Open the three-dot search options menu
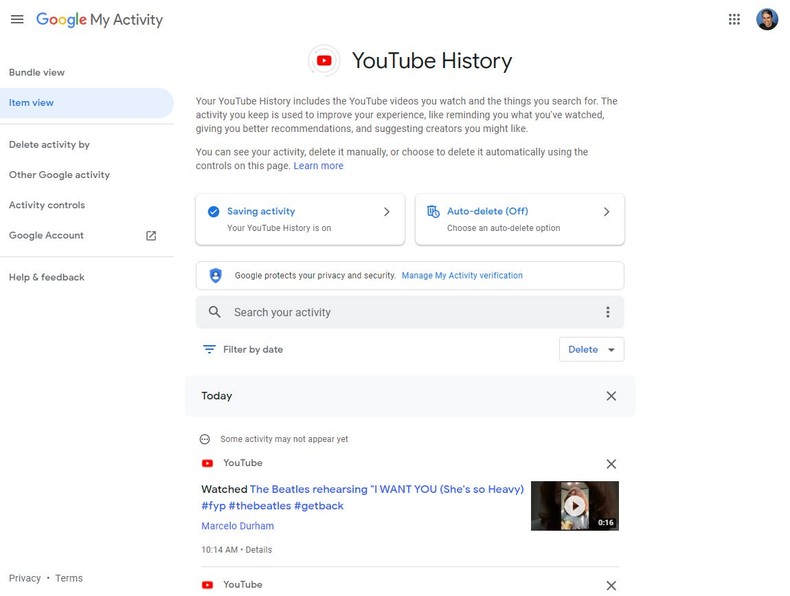Viewport: 790px width, 596px height. pyautogui.click(x=608, y=312)
